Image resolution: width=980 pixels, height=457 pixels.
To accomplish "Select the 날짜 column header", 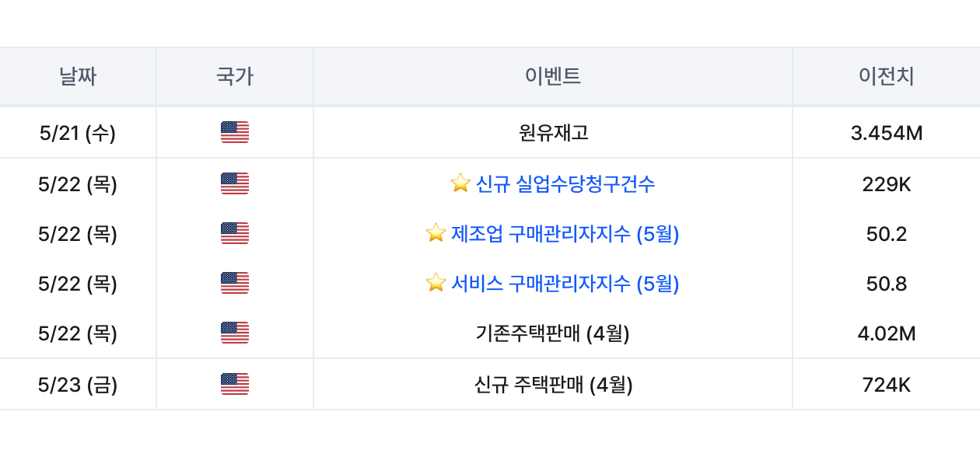I will pos(78,76).
